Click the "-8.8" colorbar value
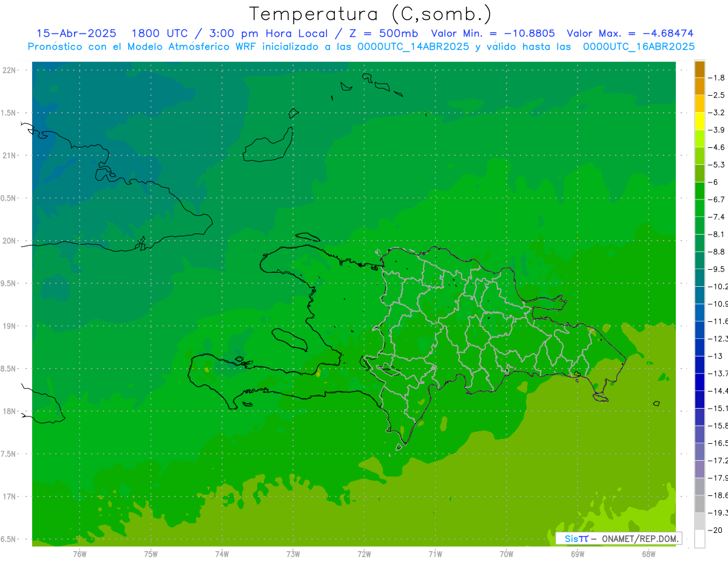The width and height of the screenshot is (728, 562). click(716, 252)
